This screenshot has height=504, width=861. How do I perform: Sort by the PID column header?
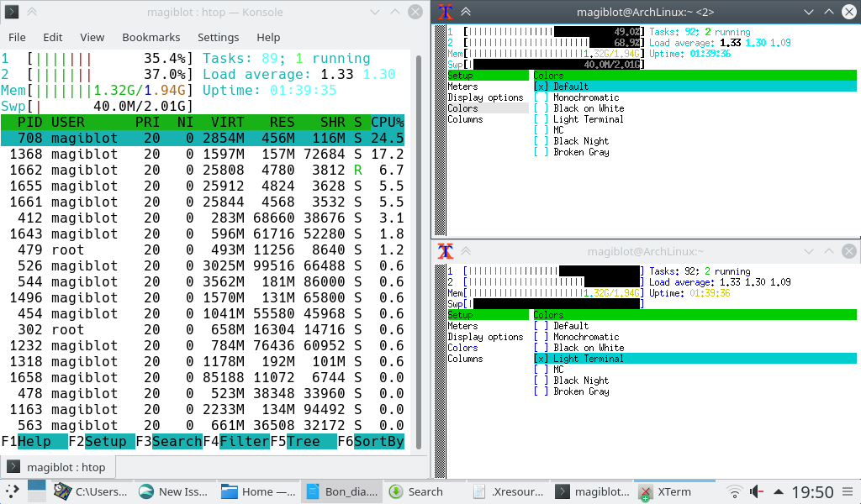tap(29, 123)
